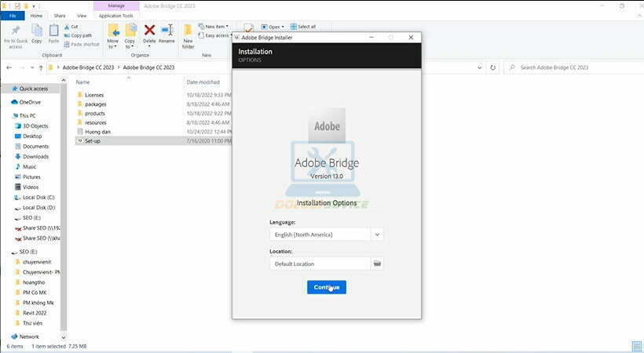This screenshot has height=353, width=644.
Task: Click the Cut scissors icon
Action: [x=65, y=27]
